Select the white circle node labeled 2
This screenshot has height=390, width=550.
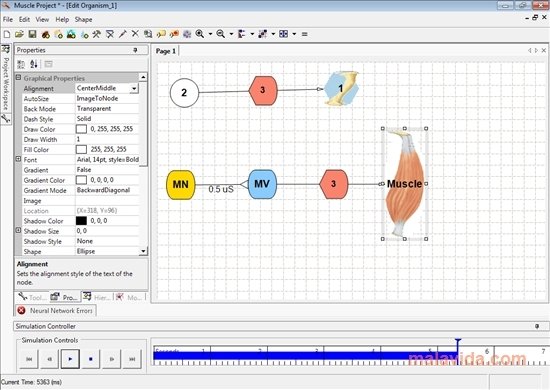[x=184, y=93]
